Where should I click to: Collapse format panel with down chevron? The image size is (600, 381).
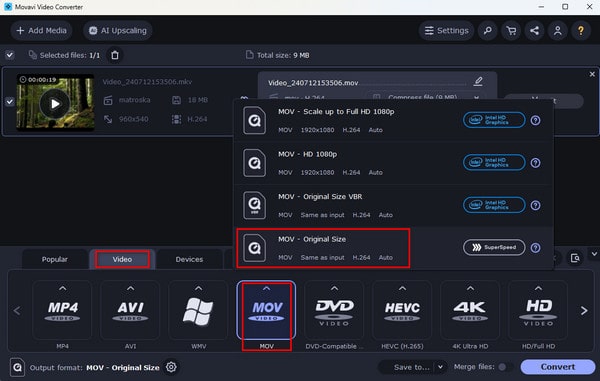tap(594, 254)
